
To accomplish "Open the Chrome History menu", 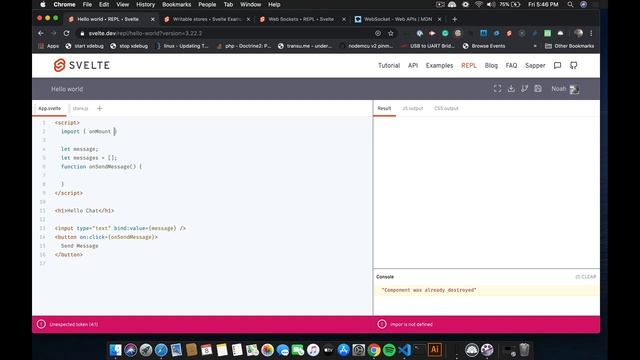I will pos(145,4).
